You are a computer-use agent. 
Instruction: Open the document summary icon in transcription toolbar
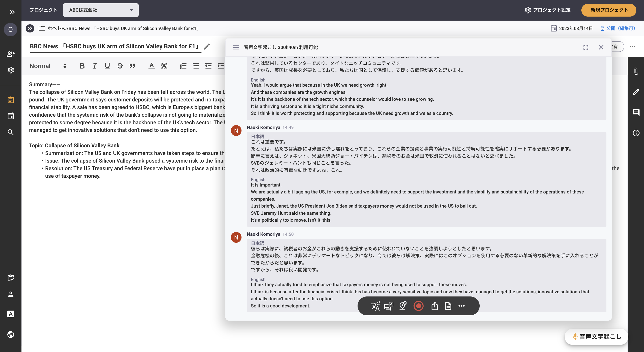[448, 306]
